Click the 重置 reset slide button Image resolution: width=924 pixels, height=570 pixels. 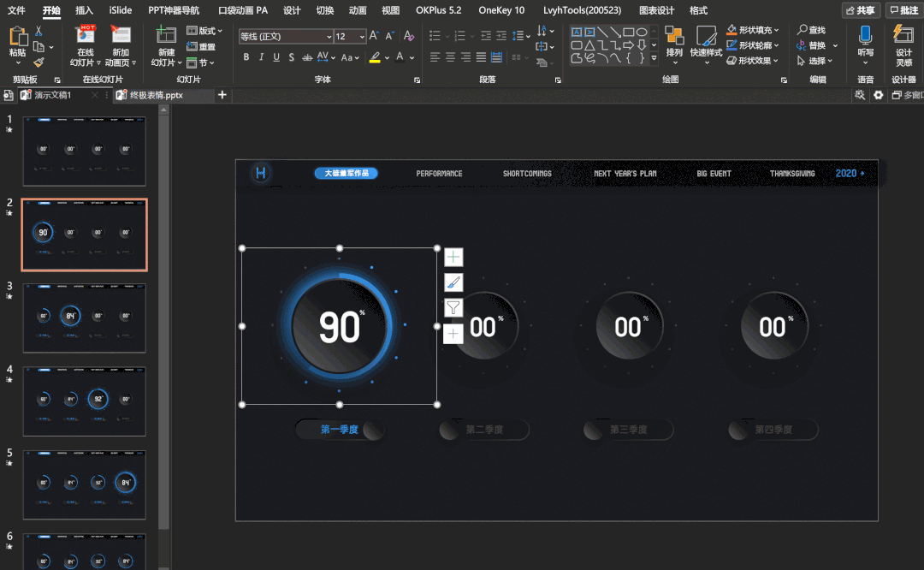click(201, 46)
